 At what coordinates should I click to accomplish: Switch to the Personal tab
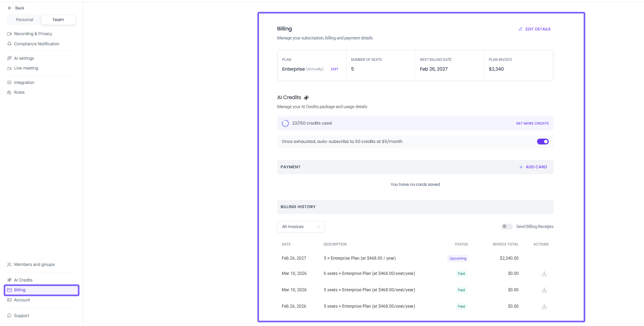pos(25,20)
